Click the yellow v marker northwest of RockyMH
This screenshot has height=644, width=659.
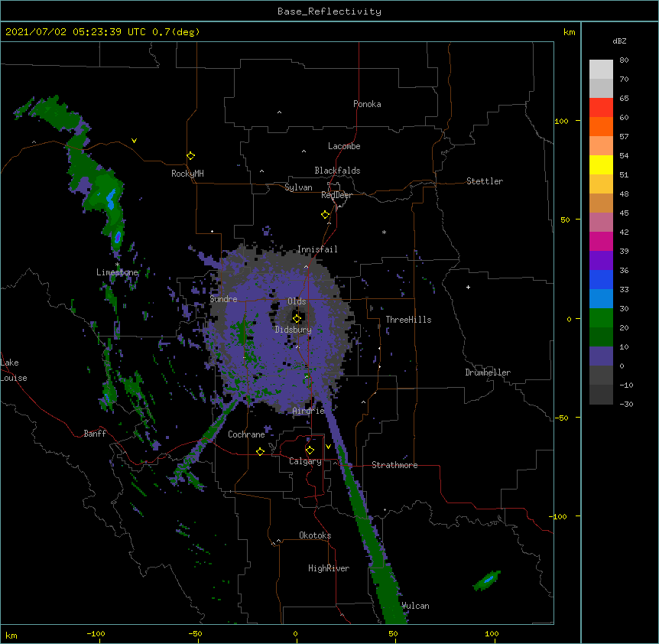134,141
